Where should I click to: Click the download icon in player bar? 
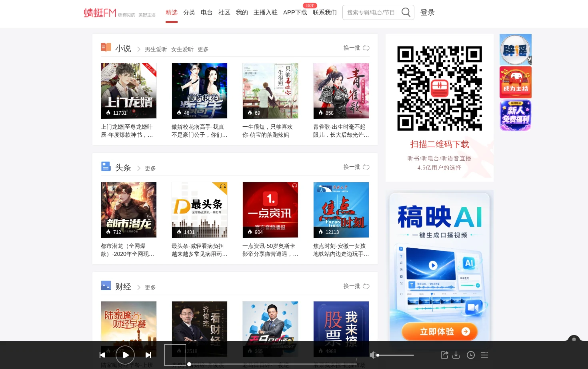[x=456, y=355]
